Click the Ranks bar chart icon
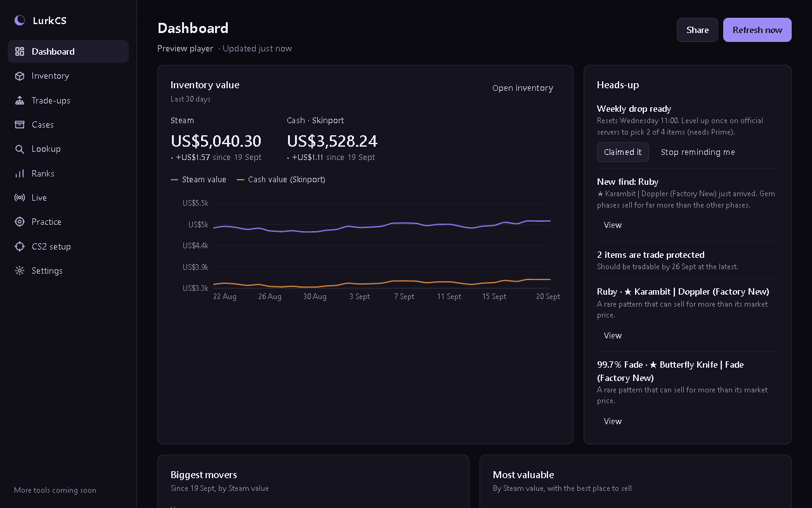Viewport: 812px width, 508px height. click(20, 173)
